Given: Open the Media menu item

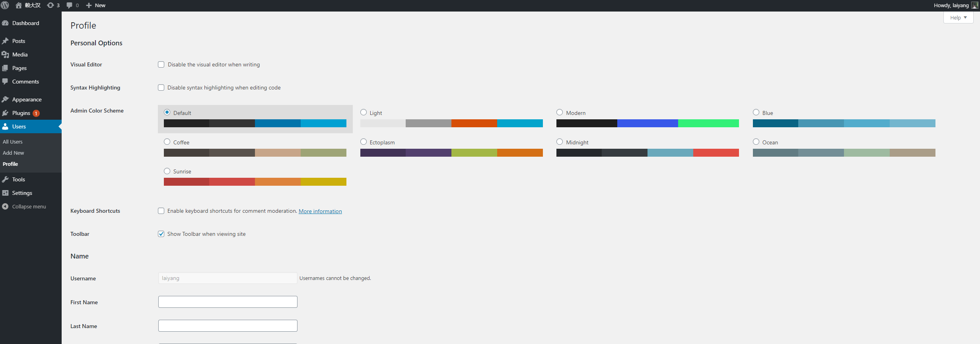Looking at the screenshot, I should point(31,54).
